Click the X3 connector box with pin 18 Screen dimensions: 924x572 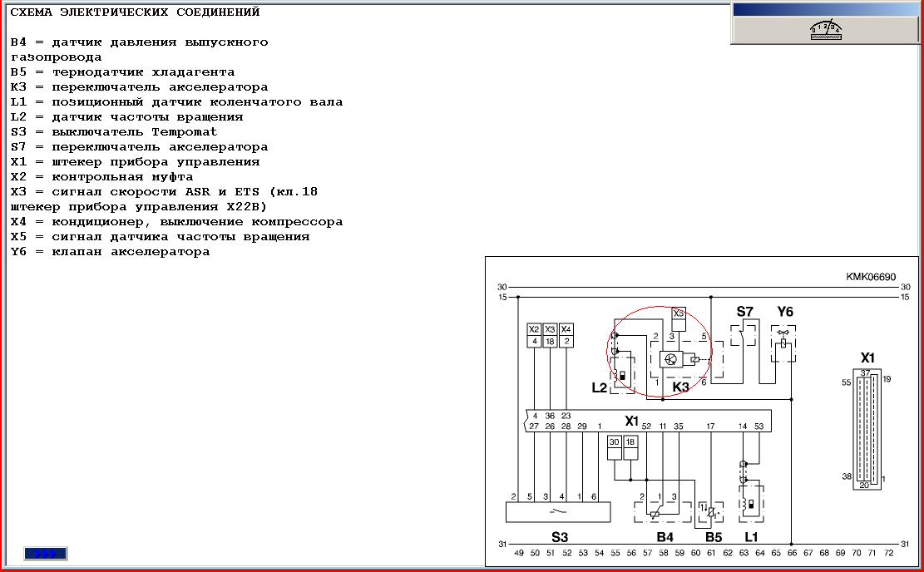550,335
